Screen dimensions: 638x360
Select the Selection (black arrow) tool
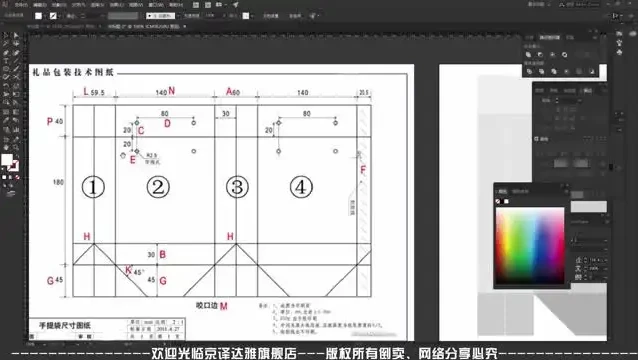(6, 35)
